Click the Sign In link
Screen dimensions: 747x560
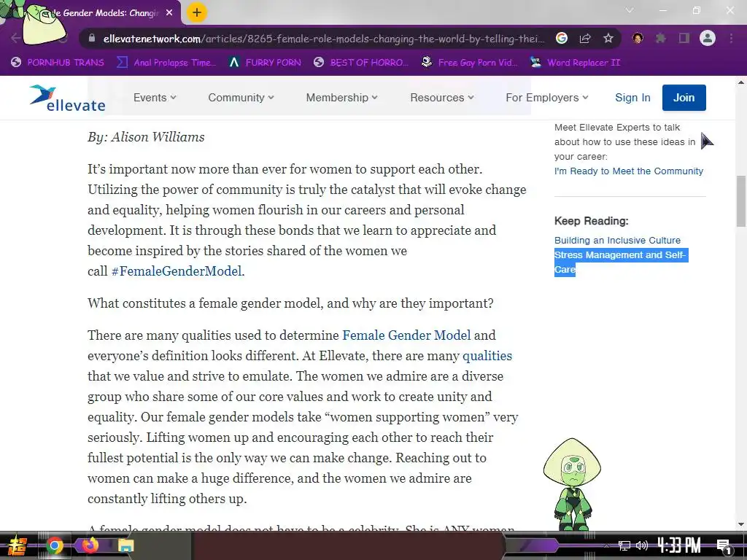pyautogui.click(x=632, y=98)
